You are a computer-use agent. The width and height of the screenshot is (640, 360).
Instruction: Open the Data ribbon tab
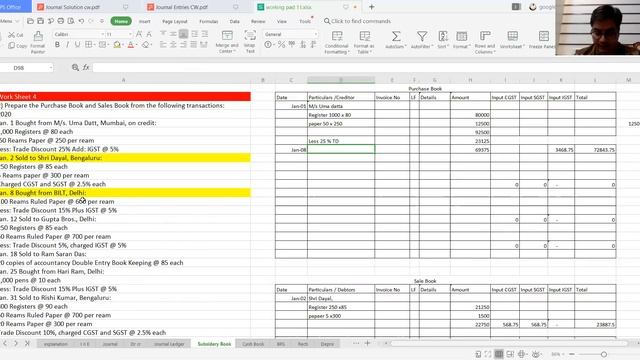235,21
